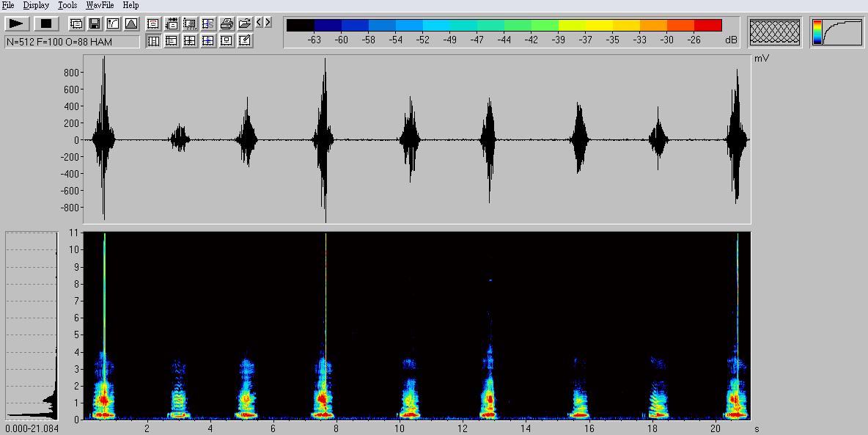
Task: Click the left arrow navigation button
Action: point(259,23)
